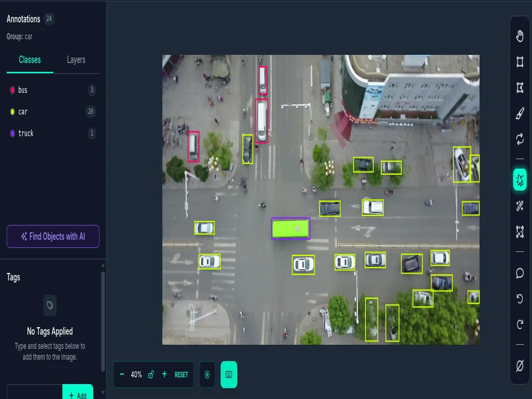Click the red bus color dot
The height and width of the screenshot is (399, 532).
(x=13, y=90)
